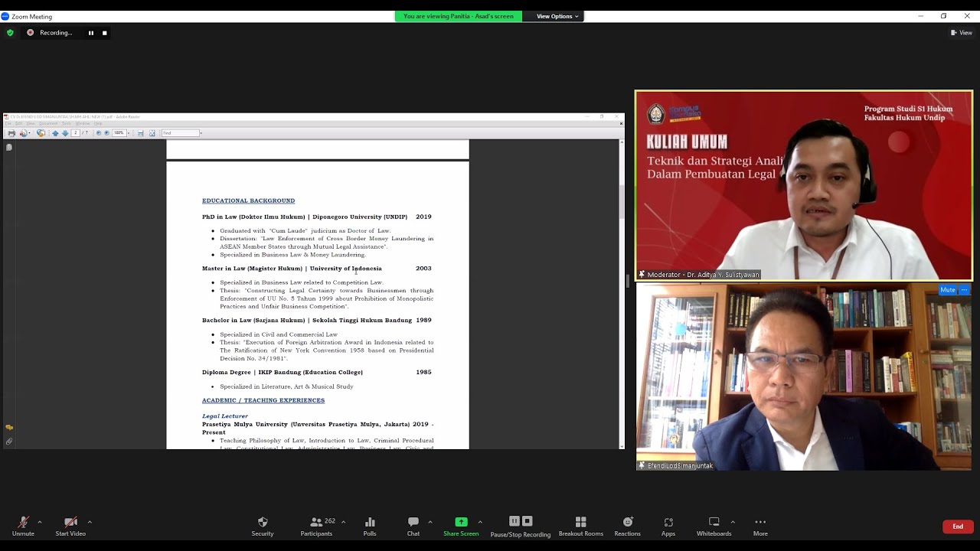Open the pages panel icon in Reader sidebar

9,147
